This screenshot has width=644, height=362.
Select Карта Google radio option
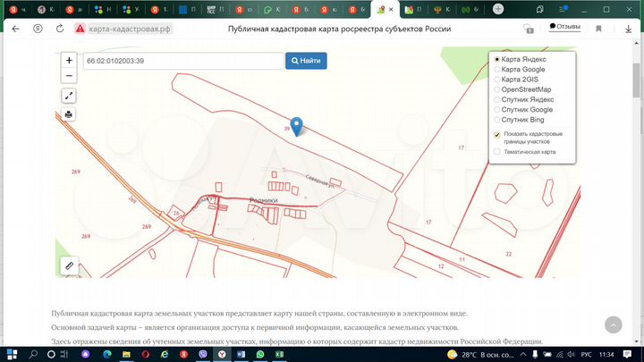(x=497, y=69)
